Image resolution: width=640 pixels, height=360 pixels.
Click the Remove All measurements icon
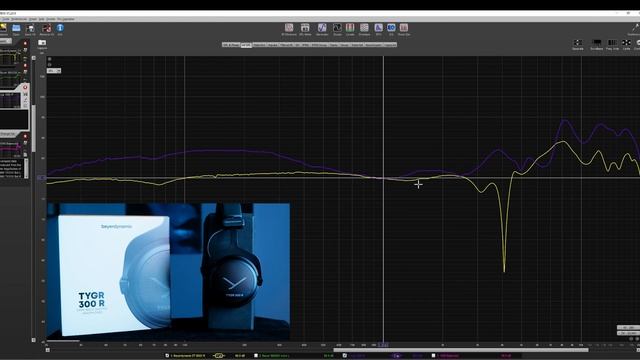[x=47, y=29]
